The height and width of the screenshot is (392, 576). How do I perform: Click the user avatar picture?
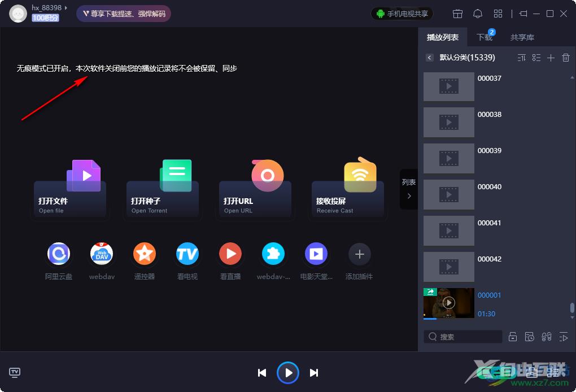point(18,14)
